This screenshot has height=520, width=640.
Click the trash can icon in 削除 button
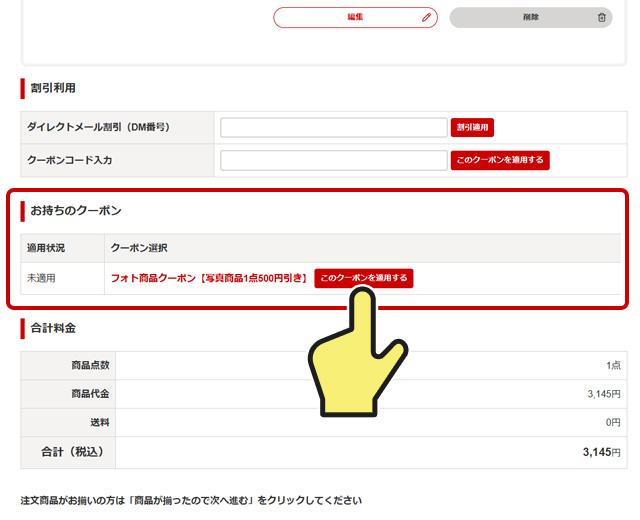coord(601,17)
